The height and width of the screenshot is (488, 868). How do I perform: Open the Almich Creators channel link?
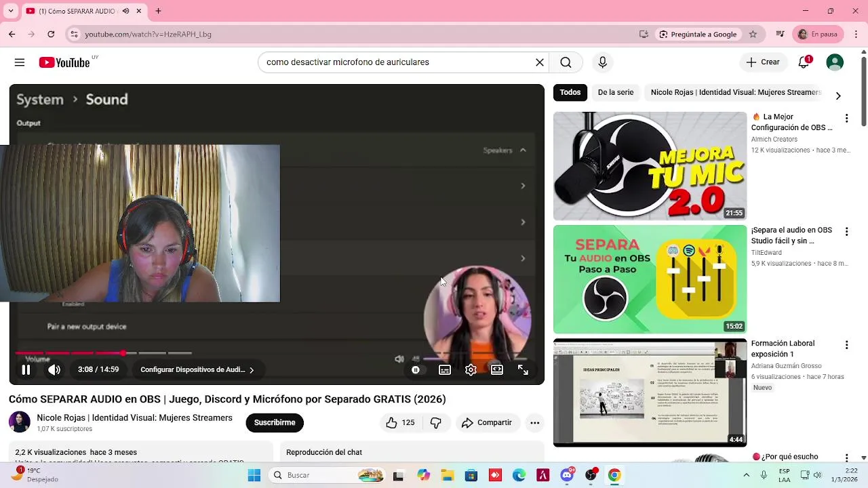point(774,139)
